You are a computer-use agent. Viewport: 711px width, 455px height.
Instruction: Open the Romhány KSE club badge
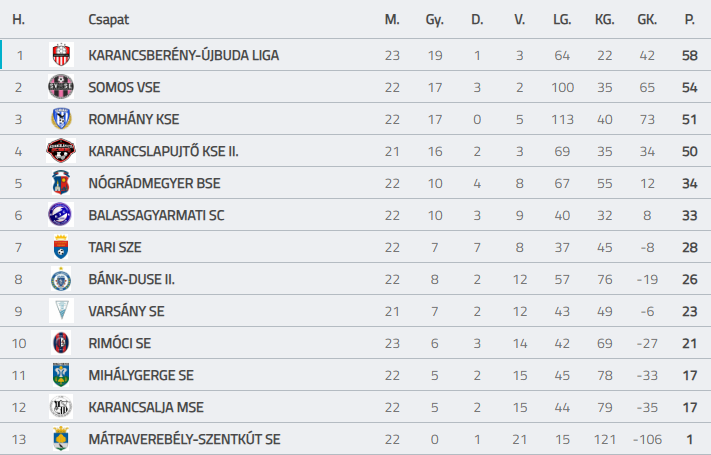point(61,119)
